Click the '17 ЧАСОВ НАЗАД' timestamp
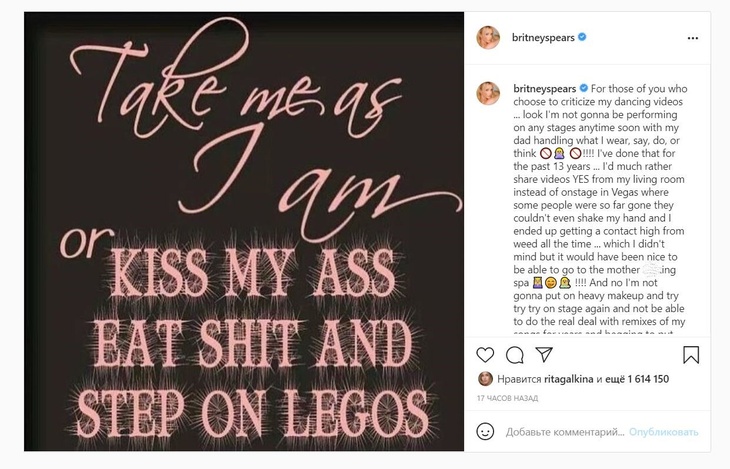 point(507,397)
